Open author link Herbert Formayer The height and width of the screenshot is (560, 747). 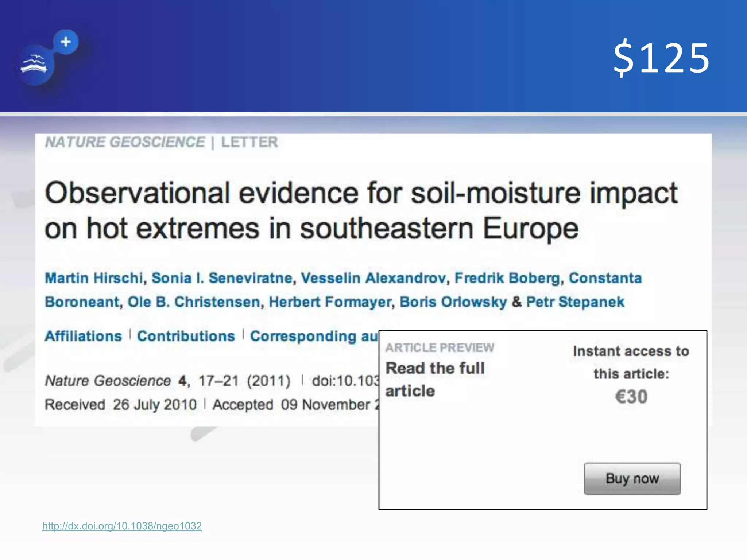point(330,302)
